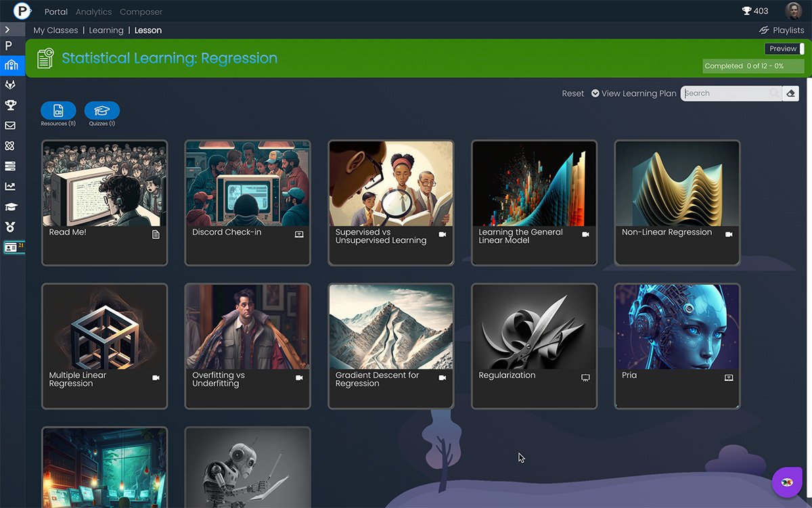The height and width of the screenshot is (508, 812).
Task: Open the neon-lit computer room lesson card
Action: [104, 467]
